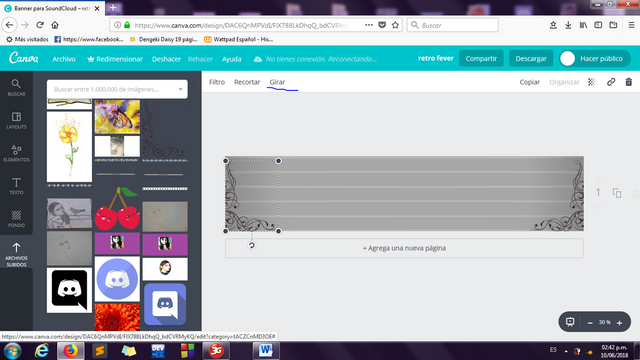Zoom in with the plus button
Image resolution: width=640 pixels, height=360 pixels.
tap(619, 323)
